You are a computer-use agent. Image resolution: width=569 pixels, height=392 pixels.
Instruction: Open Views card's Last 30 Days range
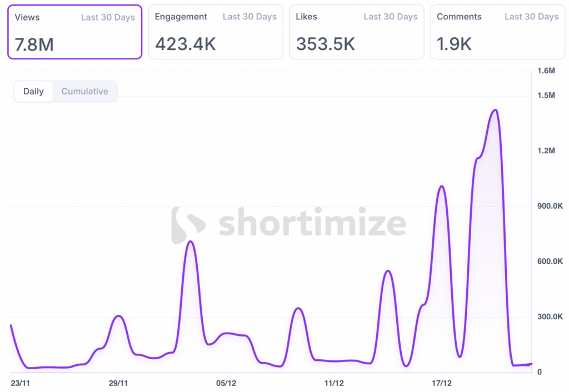tap(108, 17)
